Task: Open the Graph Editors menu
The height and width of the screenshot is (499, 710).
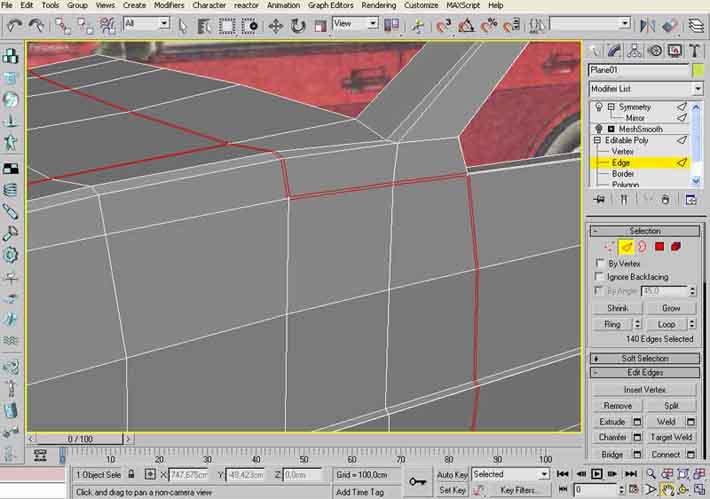Action: 331,5
